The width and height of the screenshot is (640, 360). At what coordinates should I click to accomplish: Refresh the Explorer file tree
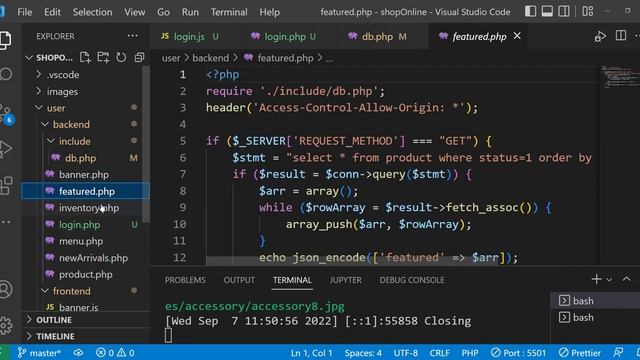click(121, 58)
